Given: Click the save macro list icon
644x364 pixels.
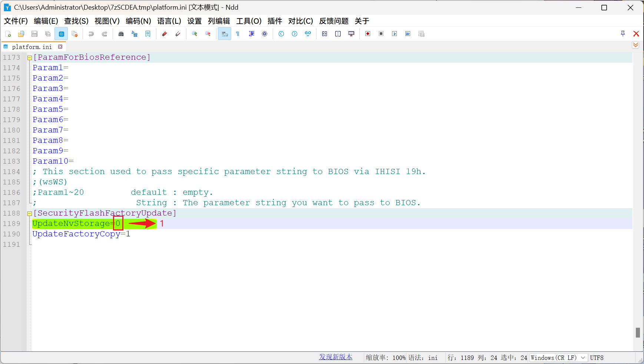Looking at the screenshot, I should (421, 34).
